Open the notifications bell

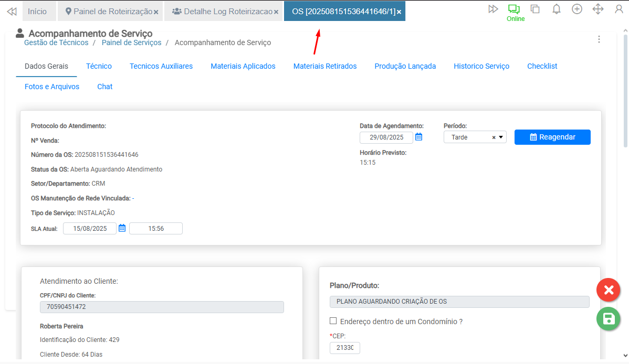tap(557, 9)
